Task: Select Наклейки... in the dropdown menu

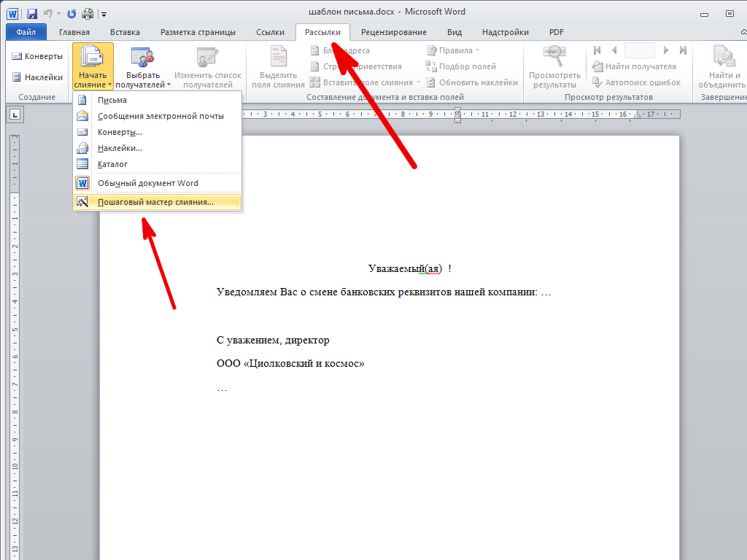Action: tap(158, 148)
